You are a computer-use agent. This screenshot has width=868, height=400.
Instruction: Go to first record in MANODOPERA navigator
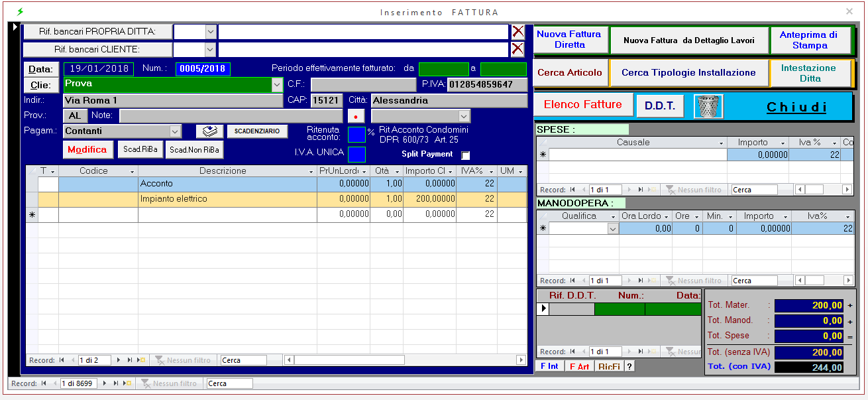click(572, 281)
